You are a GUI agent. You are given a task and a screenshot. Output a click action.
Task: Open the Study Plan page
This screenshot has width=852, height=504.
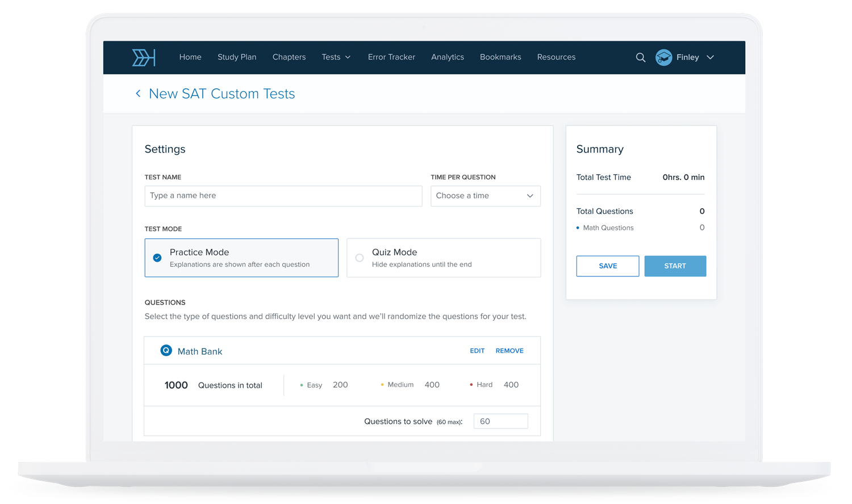pyautogui.click(x=237, y=57)
